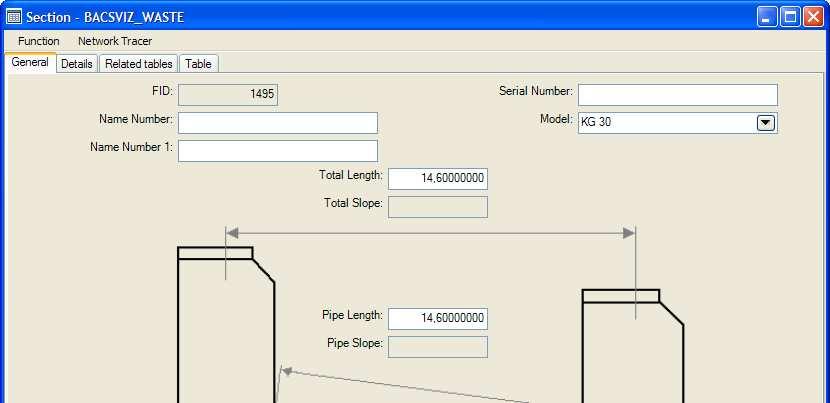This screenshot has width=830, height=403.
Task: Click the 'Total Length:' label
Action: coord(350,175)
